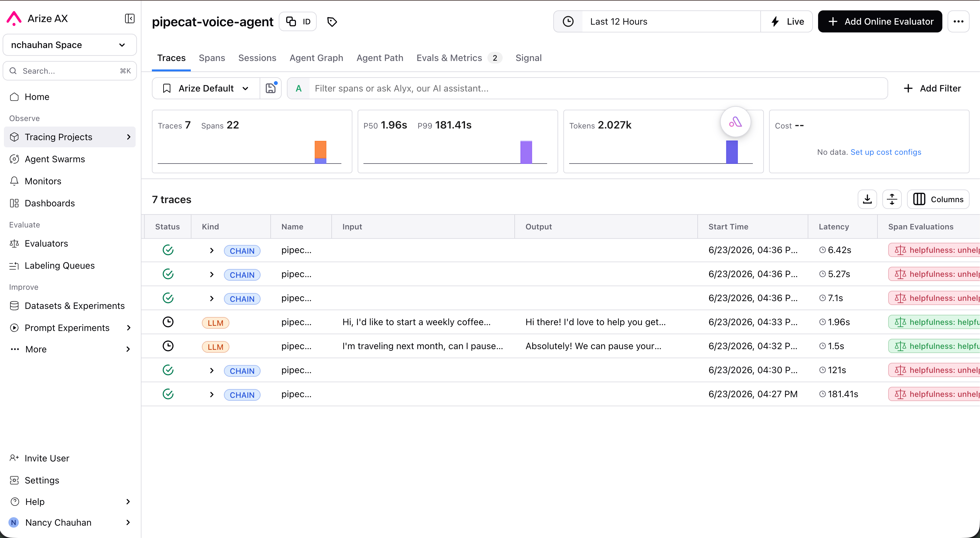The height and width of the screenshot is (538, 980).
Task: Toggle Live mode
Action: (x=787, y=22)
